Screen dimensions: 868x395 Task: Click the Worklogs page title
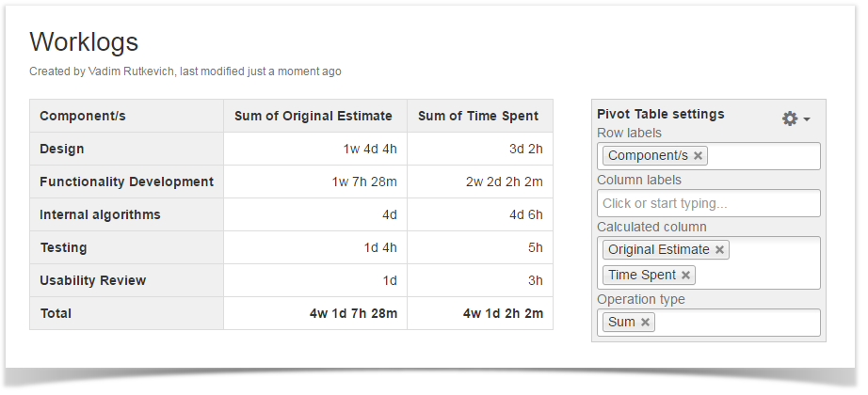[x=84, y=41]
